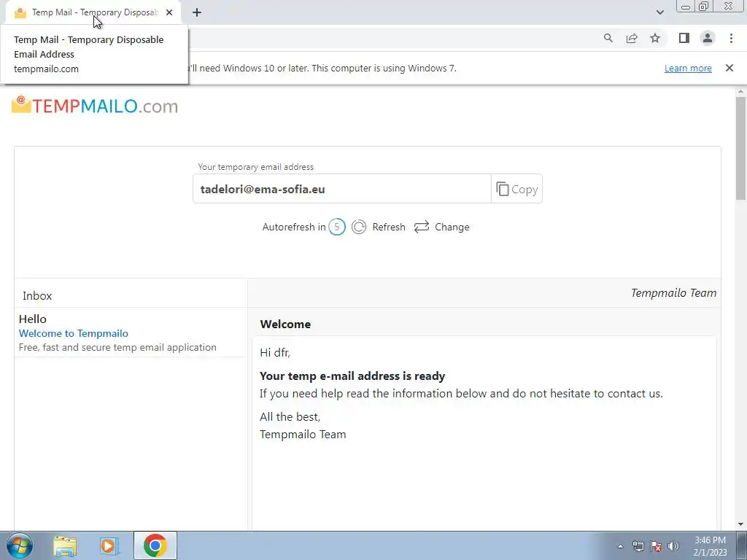
Task: Copy the temporary email address
Action: coord(517,189)
